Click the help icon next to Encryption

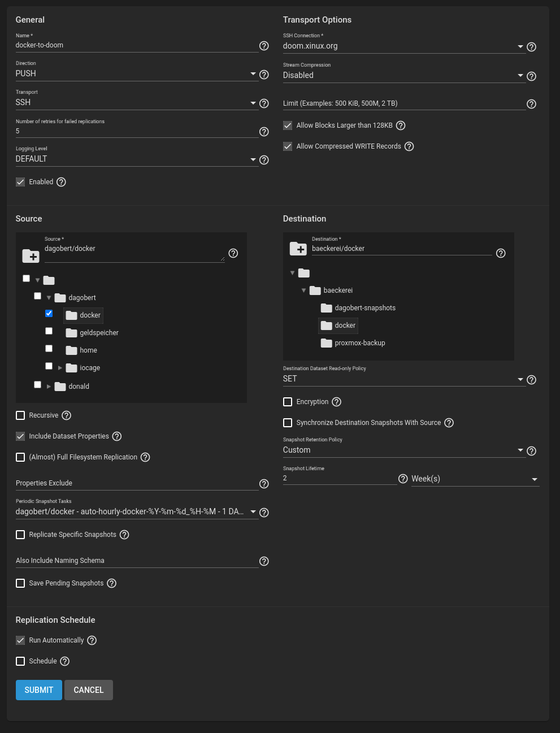336,402
